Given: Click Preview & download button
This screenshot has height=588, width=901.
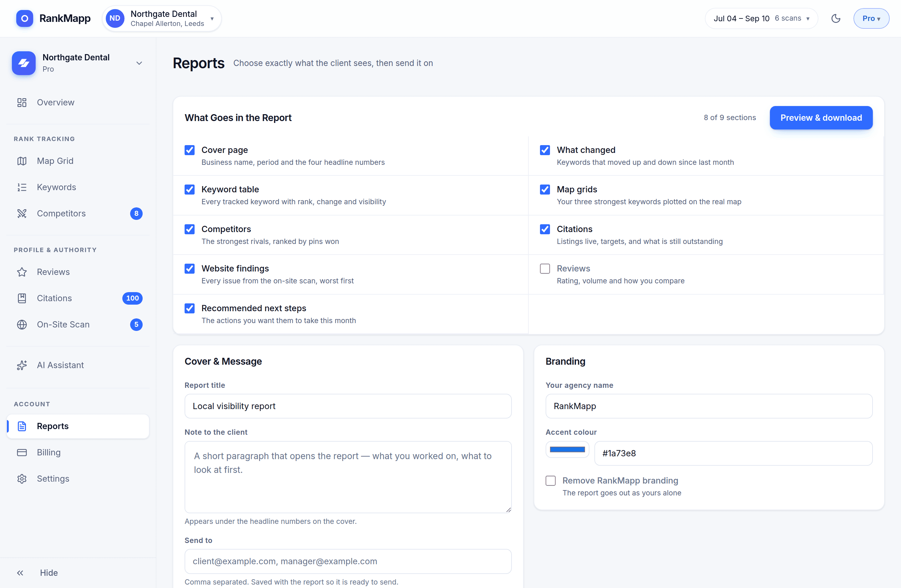Looking at the screenshot, I should point(821,118).
